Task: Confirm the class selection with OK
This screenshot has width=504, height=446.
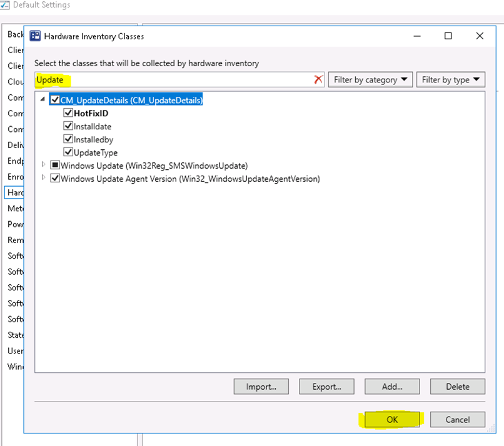Action: [x=392, y=420]
